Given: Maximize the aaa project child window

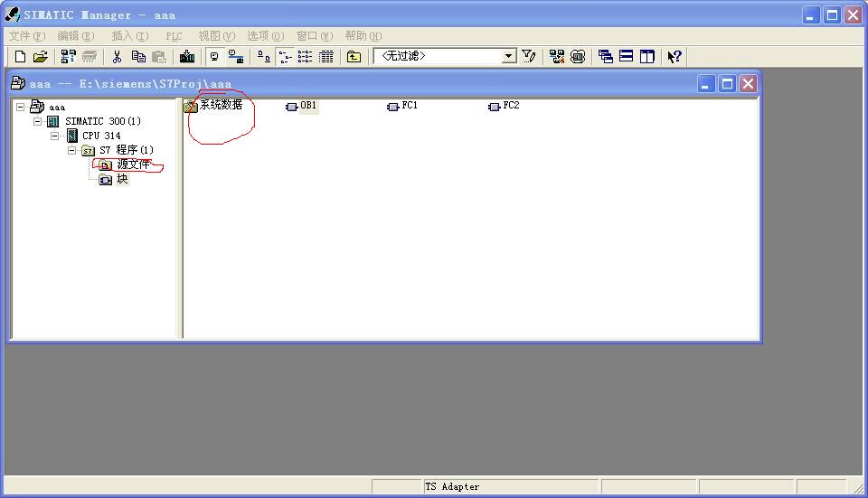Looking at the screenshot, I should (727, 84).
